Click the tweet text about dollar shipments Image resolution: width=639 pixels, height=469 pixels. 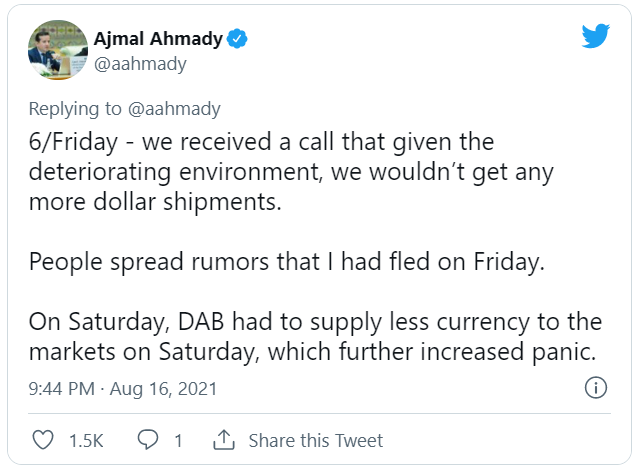(291, 172)
